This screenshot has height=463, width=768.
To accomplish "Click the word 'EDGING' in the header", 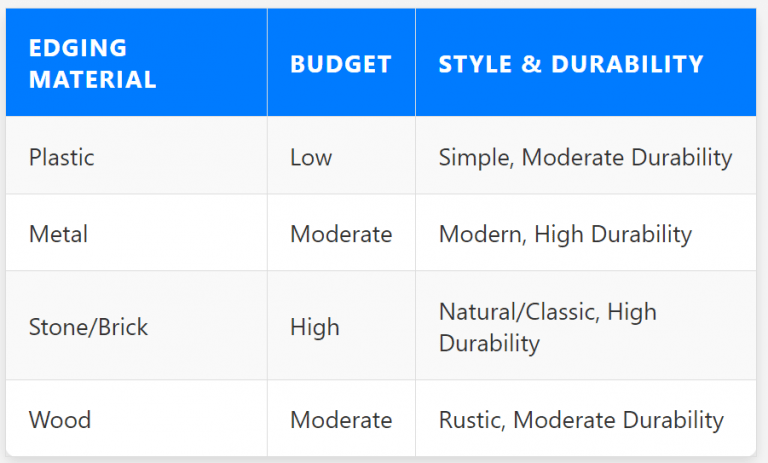I will [x=78, y=48].
